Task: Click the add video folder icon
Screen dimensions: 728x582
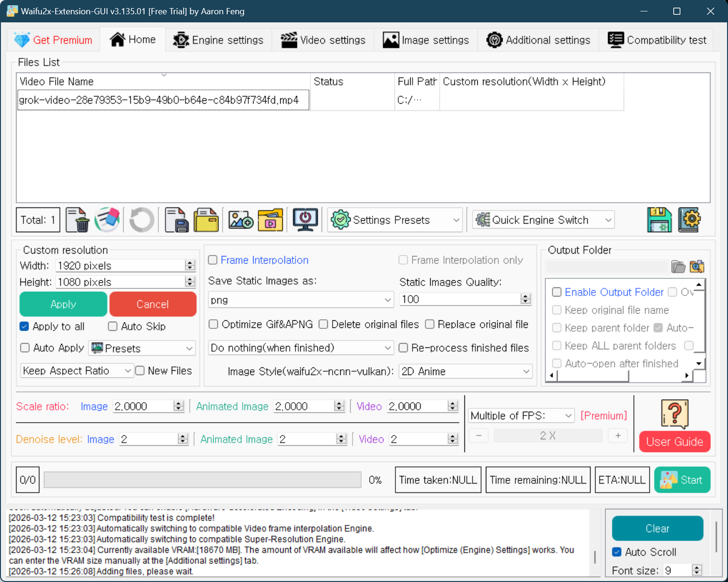Action: [x=270, y=220]
